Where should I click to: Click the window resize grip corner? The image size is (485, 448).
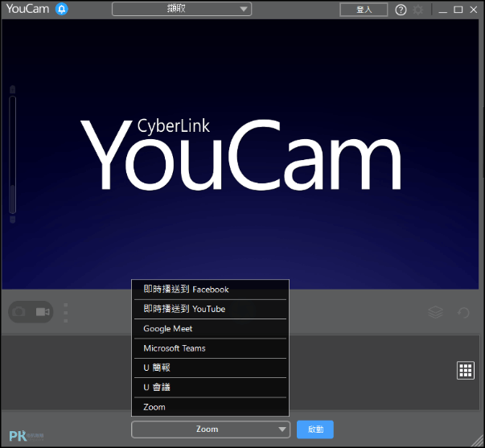pyautogui.click(x=478, y=441)
